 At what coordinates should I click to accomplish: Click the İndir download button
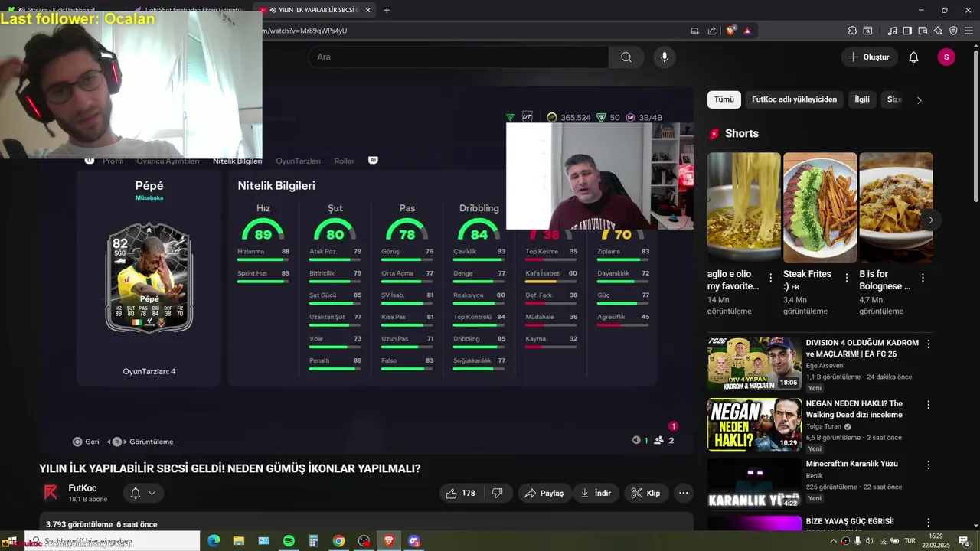tap(596, 494)
